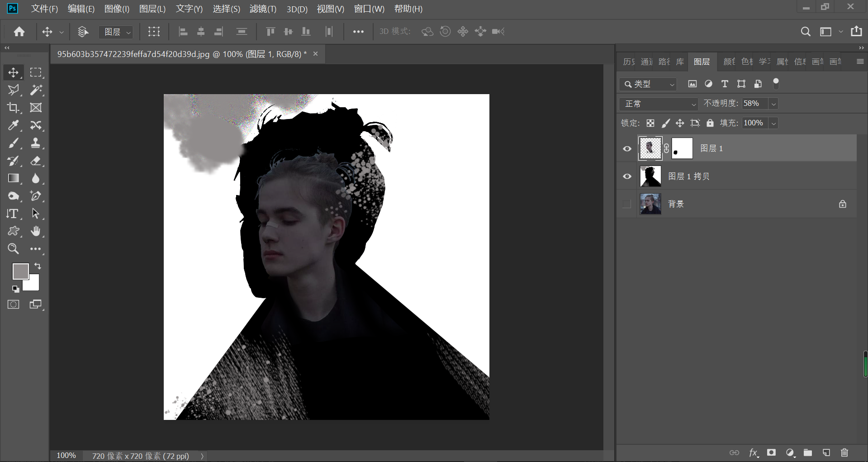
Task: Hide 图层 1 using its eye icon
Action: coord(627,148)
